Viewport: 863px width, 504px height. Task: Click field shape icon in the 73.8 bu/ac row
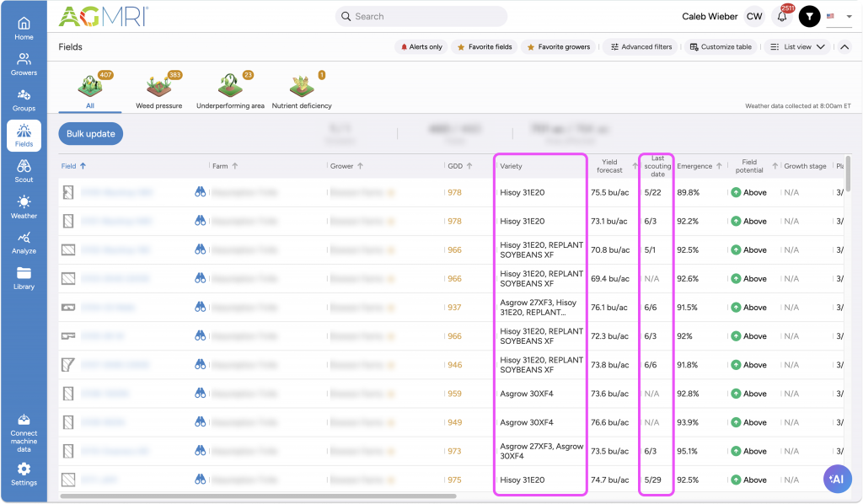point(68,364)
